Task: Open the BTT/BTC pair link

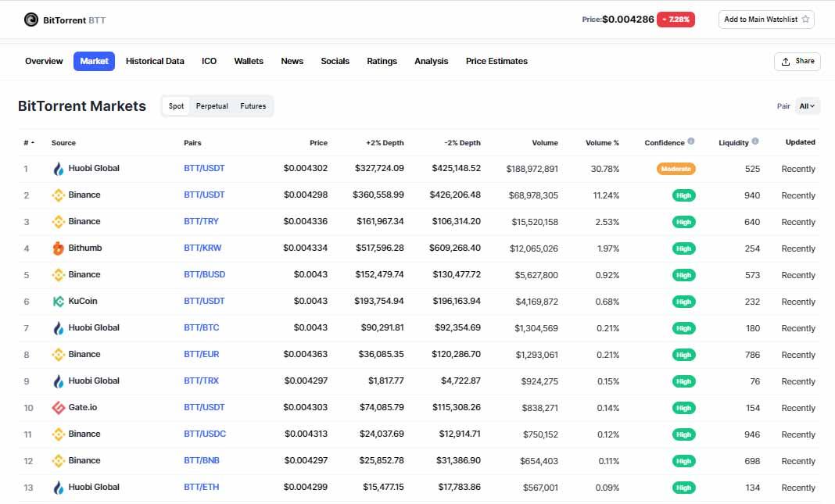Action: click(201, 328)
